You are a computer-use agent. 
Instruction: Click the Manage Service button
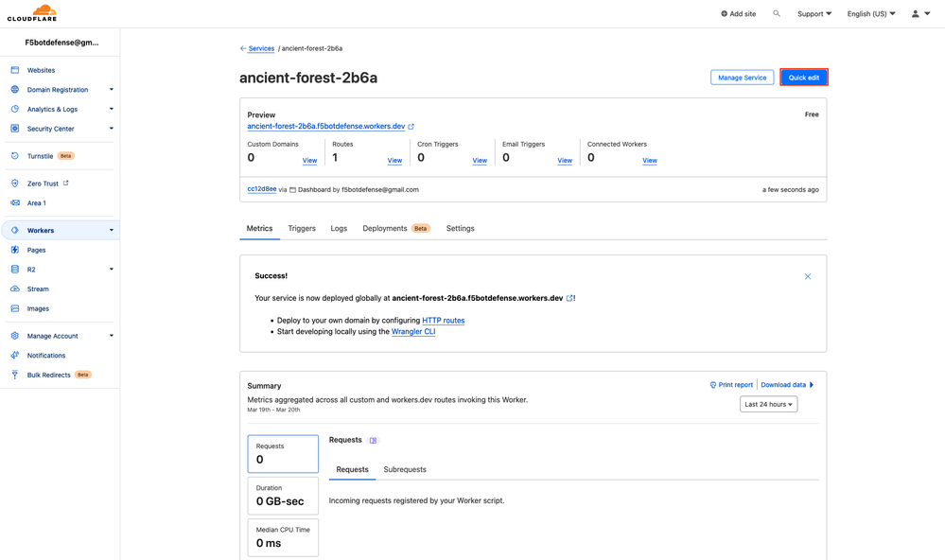(743, 78)
